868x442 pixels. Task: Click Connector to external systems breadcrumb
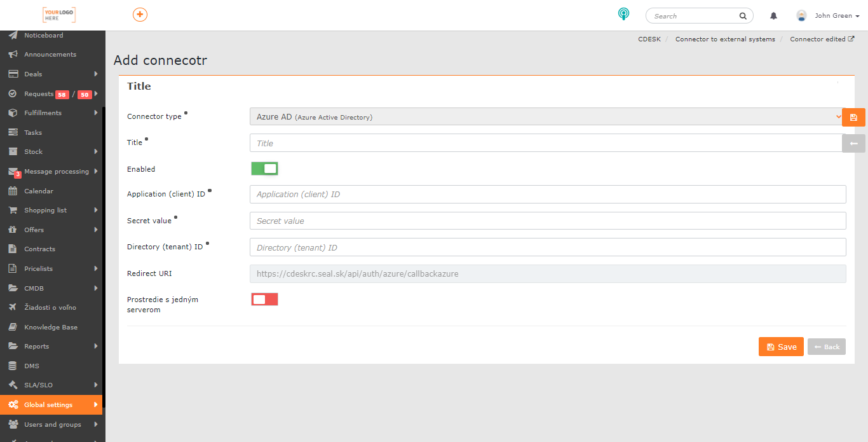[x=725, y=39]
